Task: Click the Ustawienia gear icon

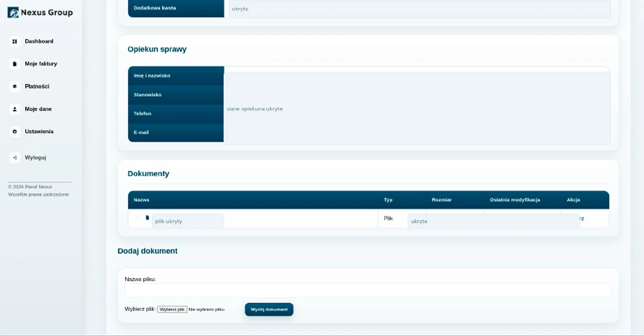Action: [14, 132]
